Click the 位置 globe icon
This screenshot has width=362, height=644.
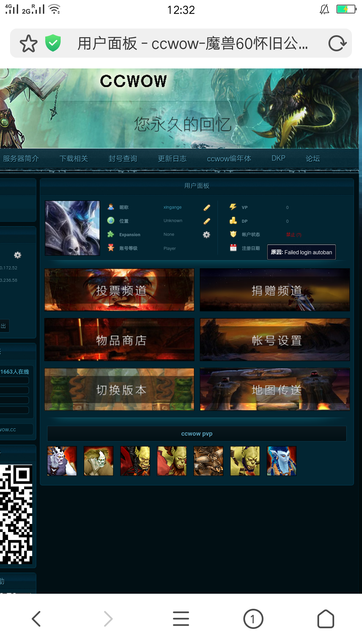[111, 220]
